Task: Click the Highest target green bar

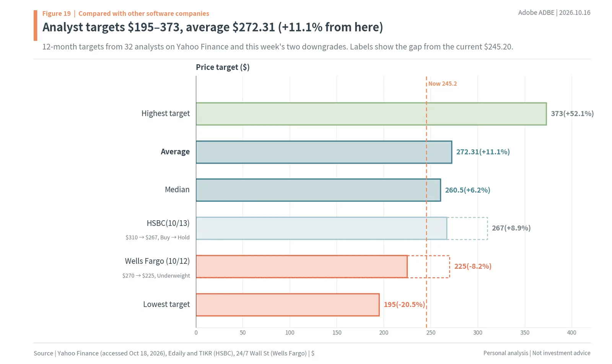Action: (371, 114)
